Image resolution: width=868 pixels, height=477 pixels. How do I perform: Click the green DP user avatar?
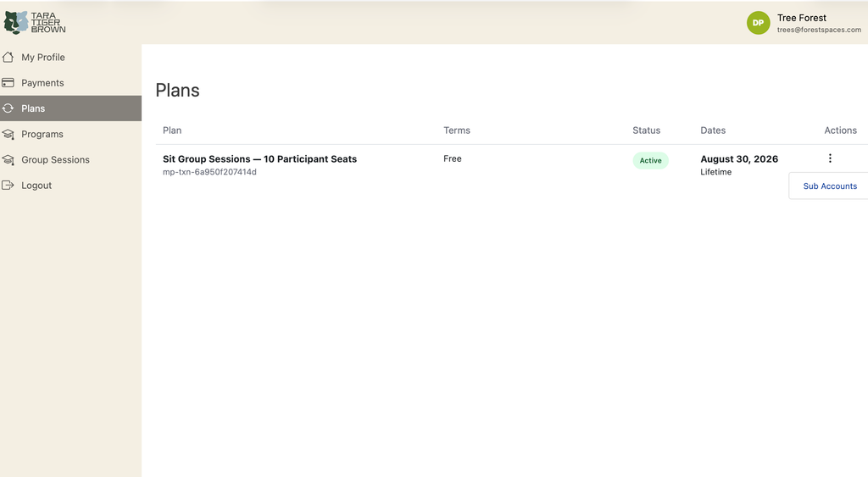(758, 23)
